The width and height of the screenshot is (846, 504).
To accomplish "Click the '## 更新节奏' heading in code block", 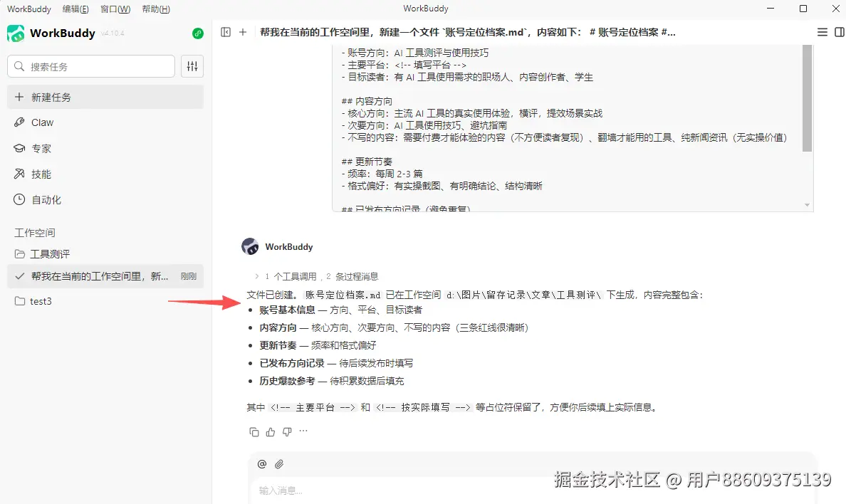I will pyautogui.click(x=367, y=162).
